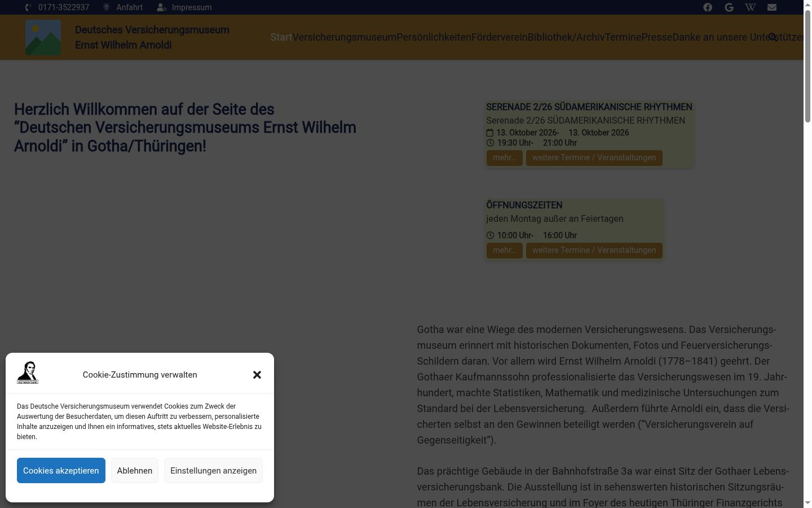Click Einstellungen anzeigen button
This screenshot has height=508, width=812.
coord(214,471)
